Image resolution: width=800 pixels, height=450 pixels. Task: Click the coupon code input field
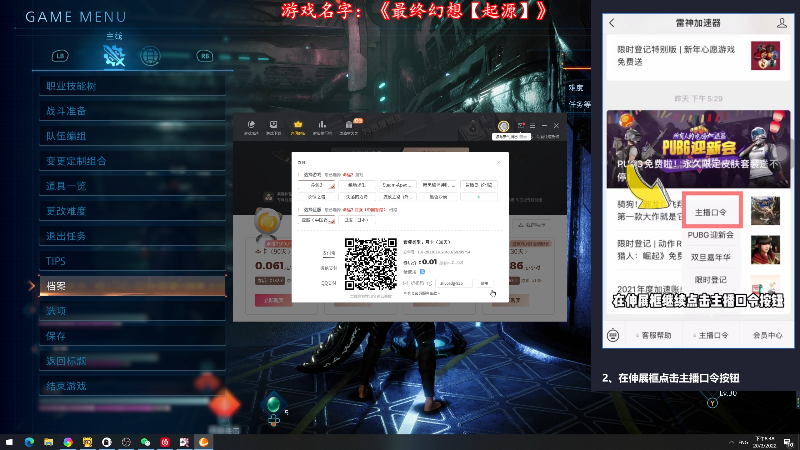pos(454,283)
